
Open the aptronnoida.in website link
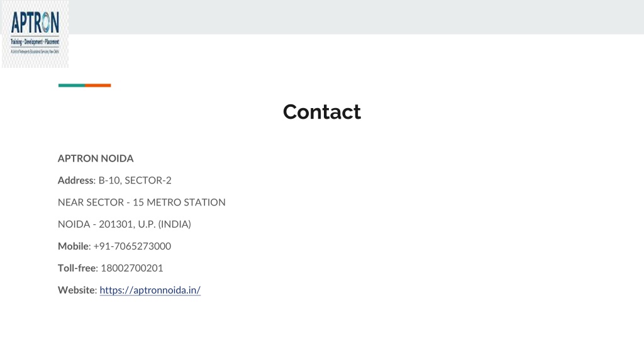click(150, 290)
